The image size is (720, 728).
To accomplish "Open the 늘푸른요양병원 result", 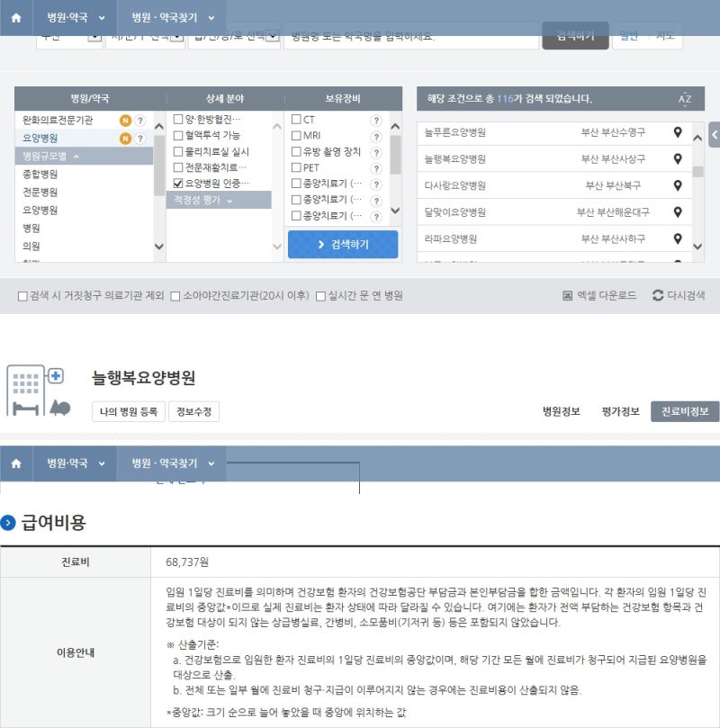I will point(454,132).
